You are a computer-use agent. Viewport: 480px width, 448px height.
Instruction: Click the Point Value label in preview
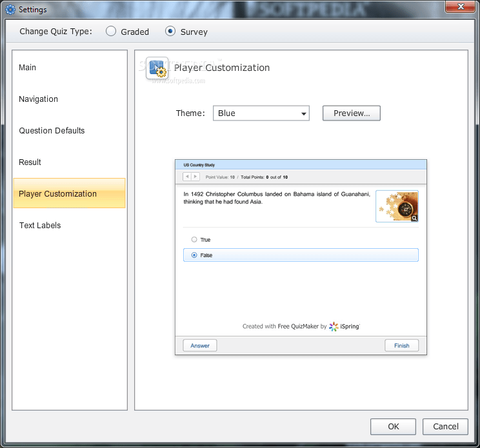click(x=220, y=177)
